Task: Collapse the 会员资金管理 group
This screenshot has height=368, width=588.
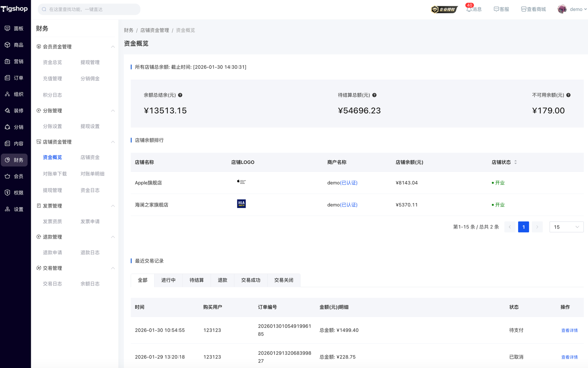Action: coord(113,47)
